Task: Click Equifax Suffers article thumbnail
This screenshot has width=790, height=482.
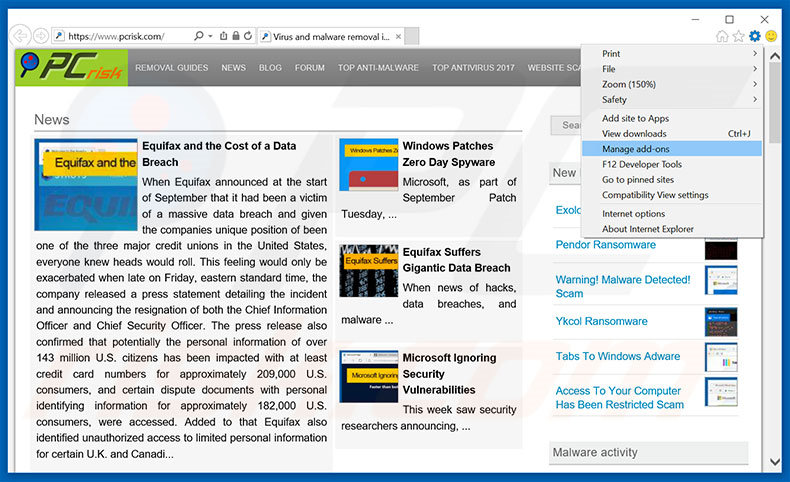Action: coord(369,271)
